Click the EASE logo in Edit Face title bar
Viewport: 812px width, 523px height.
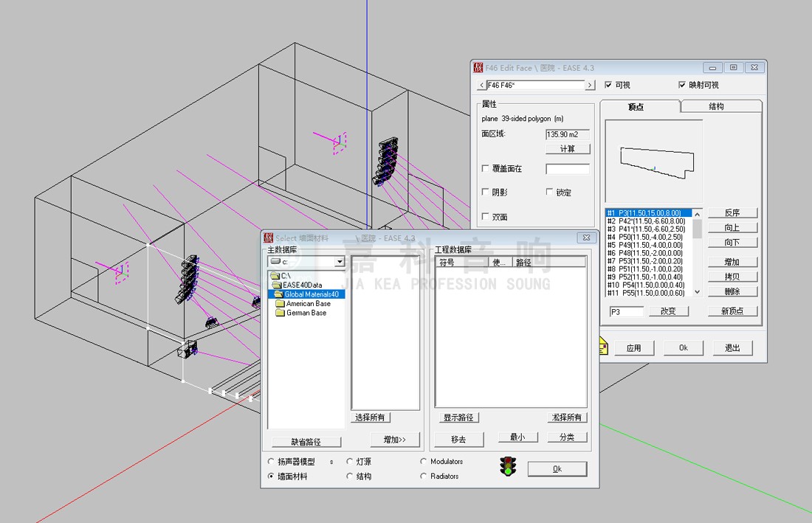click(479, 68)
